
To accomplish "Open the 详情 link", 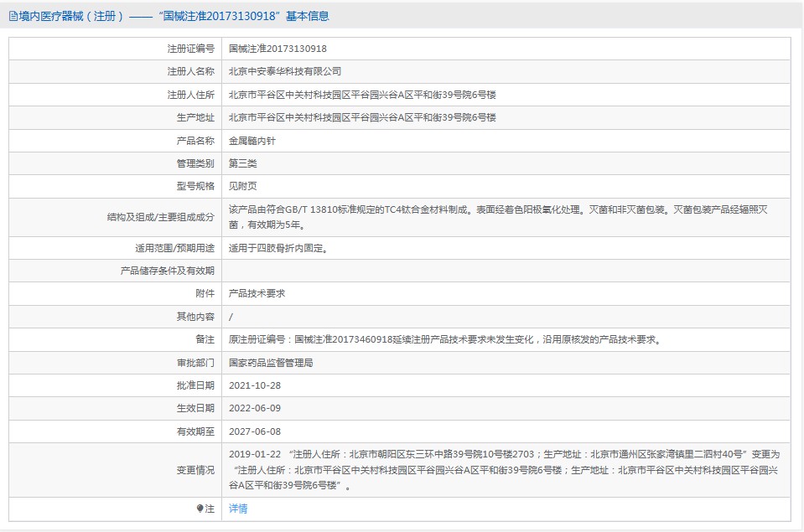I will pos(238,509).
